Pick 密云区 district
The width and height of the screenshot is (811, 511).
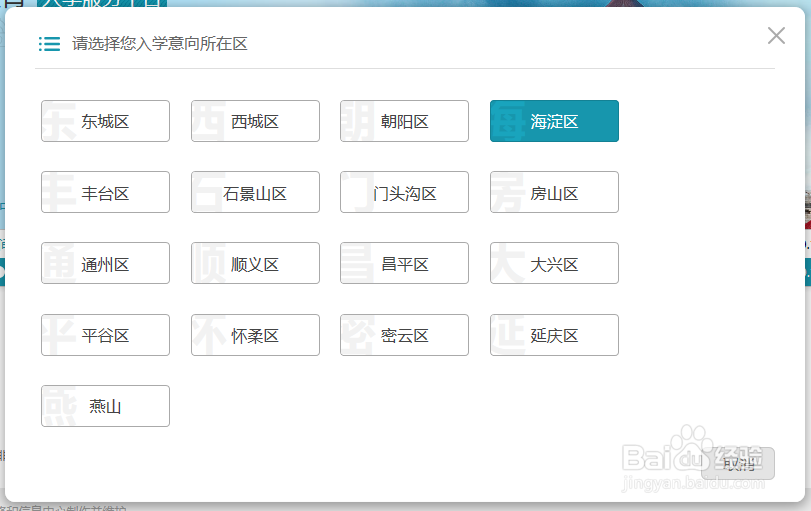click(x=404, y=335)
